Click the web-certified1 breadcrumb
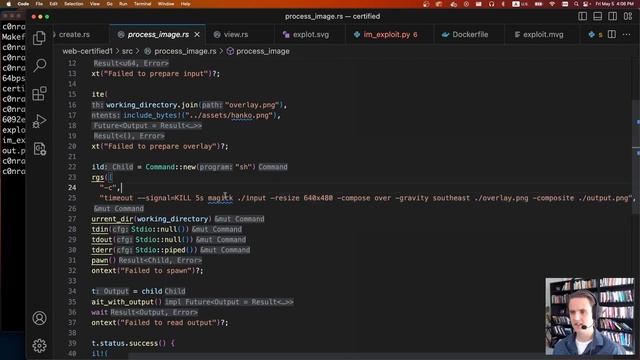 point(87,51)
